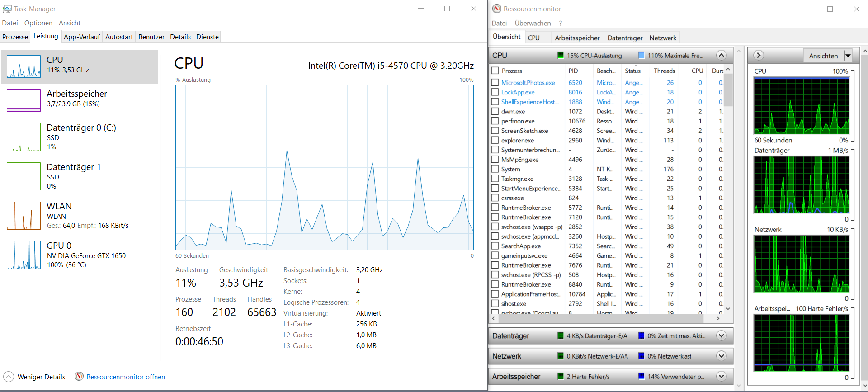Screen dimensions: 868x392
Task: Click the blue Maximale Frequenz color indicator
Action: coord(641,55)
